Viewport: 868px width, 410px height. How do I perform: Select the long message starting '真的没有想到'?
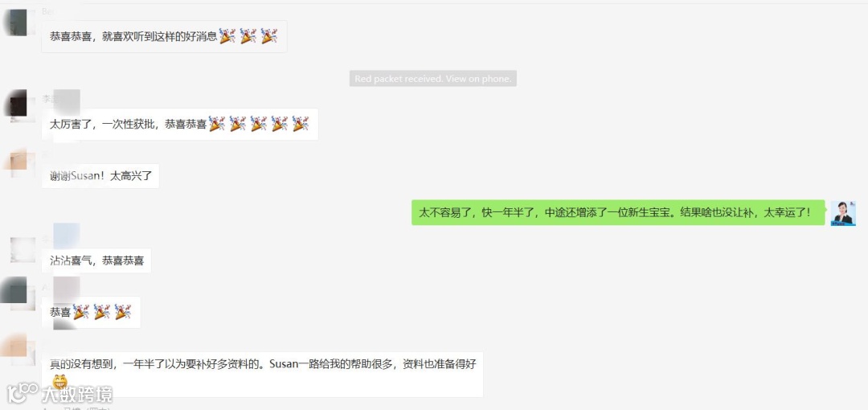[x=262, y=374]
